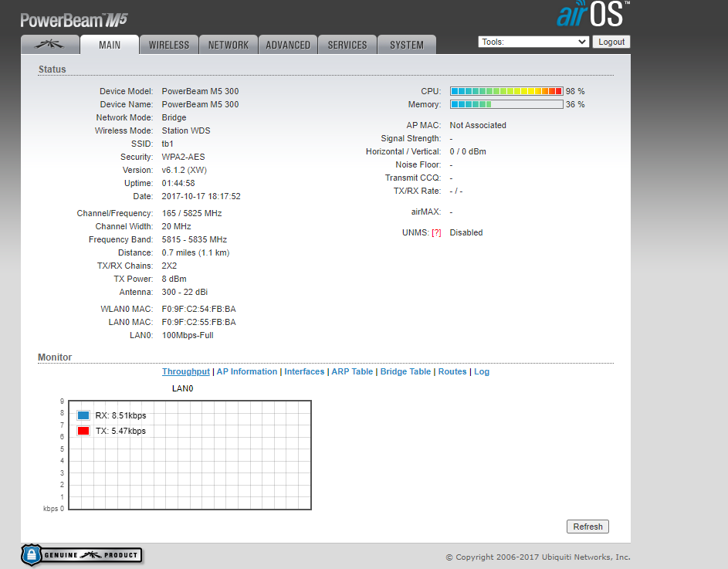
Task: Click the 20 MHz channel width value
Action: [x=177, y=226]
